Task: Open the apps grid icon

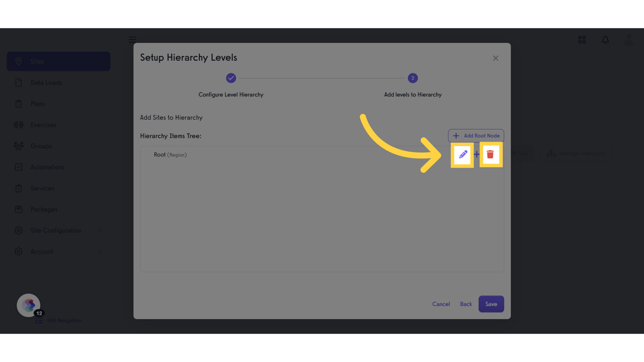Action: pyautogui.click(x=582, y=40)
